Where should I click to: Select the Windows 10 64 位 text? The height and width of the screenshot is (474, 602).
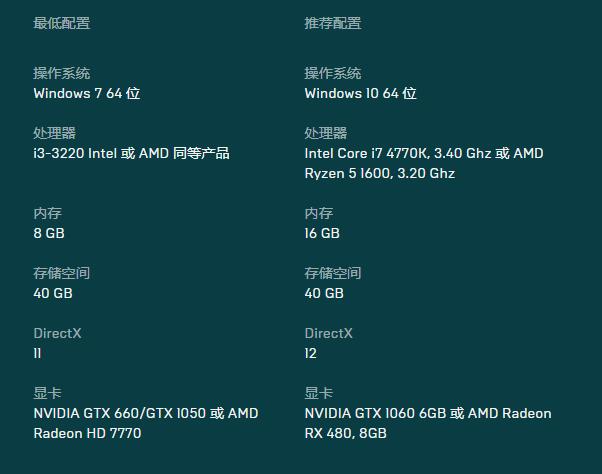pyautogui.click(x=361, y=93)
